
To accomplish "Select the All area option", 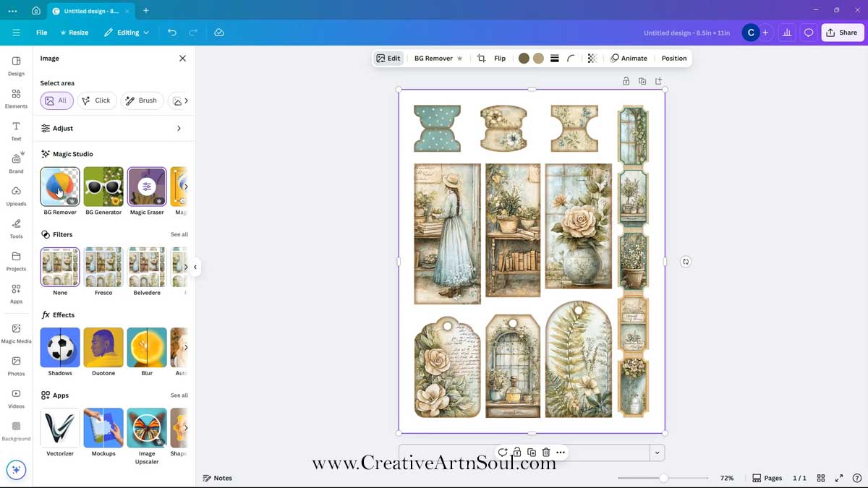I will [56, 100].
